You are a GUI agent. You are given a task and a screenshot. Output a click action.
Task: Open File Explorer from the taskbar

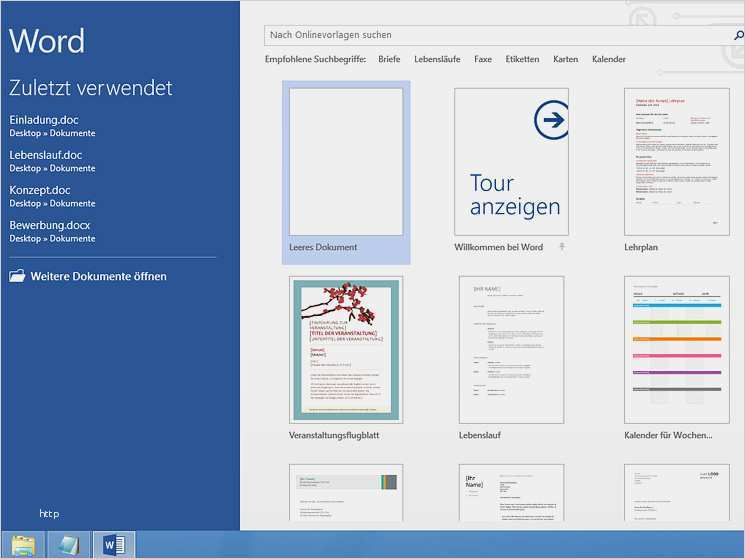(x=23, y=545)
